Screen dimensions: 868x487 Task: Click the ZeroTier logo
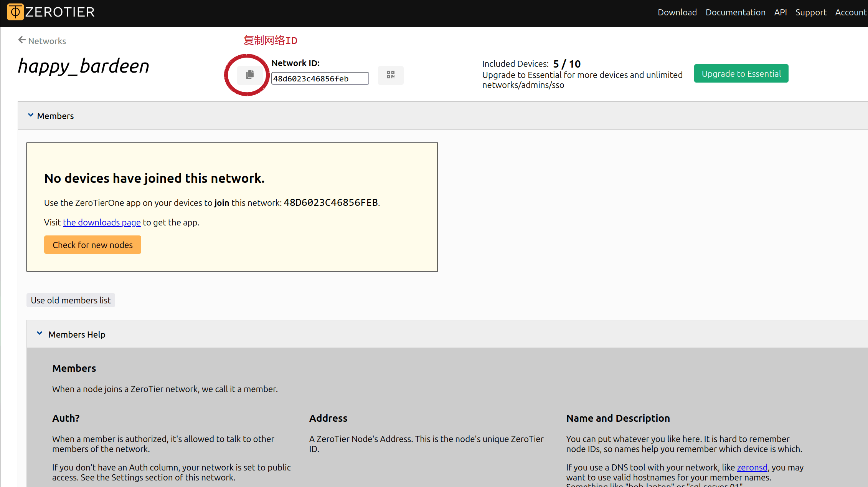tap(50, 12)
